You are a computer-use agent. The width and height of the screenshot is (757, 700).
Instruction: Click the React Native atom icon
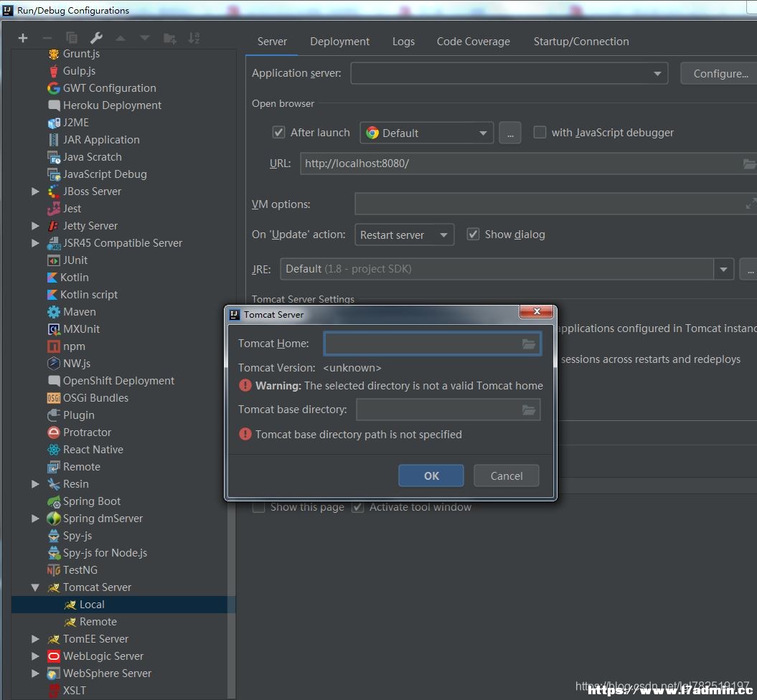tap(54, 450)
